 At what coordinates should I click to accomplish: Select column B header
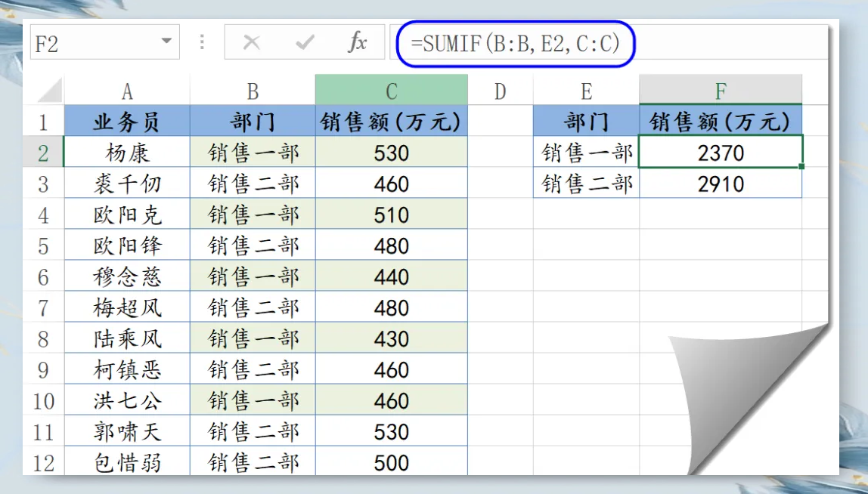(253, 91)
